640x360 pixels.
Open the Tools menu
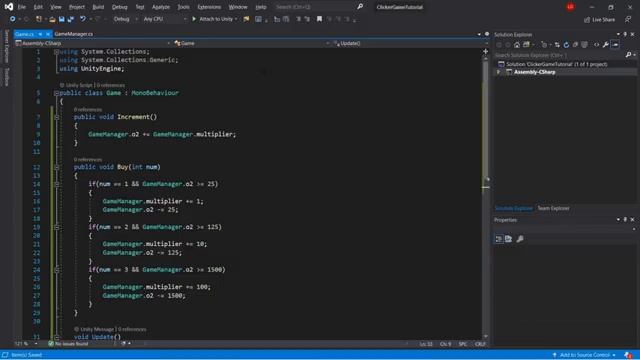click(183, 7)
